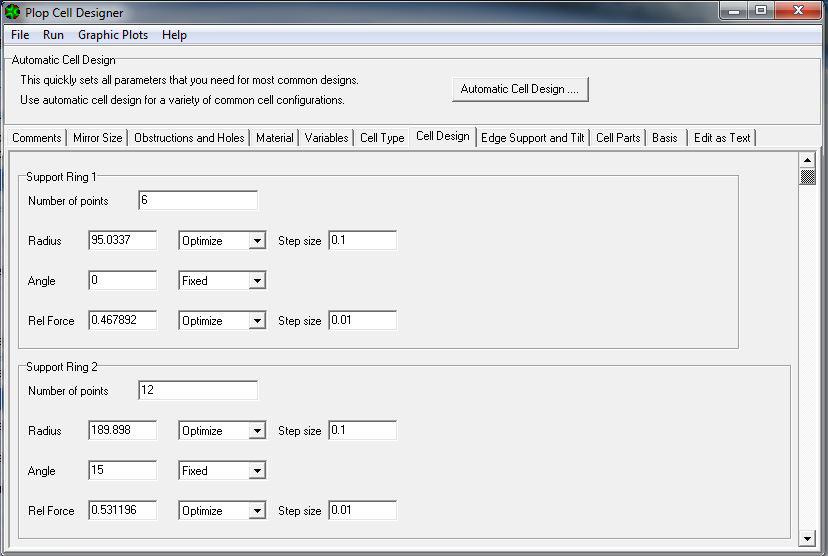Click the Plop Cell Designer app icon
The image size is (828, 556).
pyautogui.click(x=12, y=12)
